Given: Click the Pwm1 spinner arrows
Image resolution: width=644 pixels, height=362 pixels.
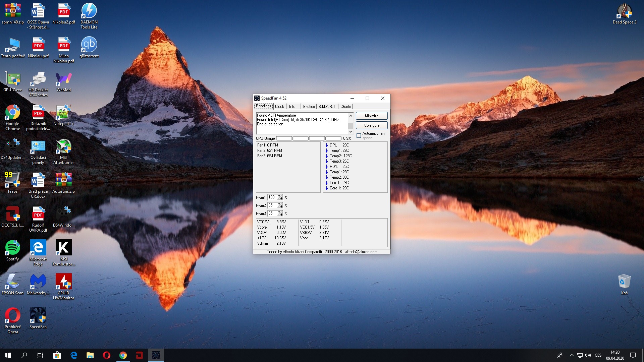Looking at the screenshot, I should 280,197.
